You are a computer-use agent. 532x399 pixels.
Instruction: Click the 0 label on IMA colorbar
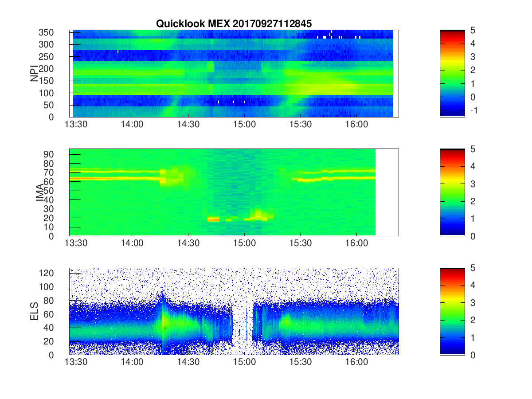[x=473, y=236]
